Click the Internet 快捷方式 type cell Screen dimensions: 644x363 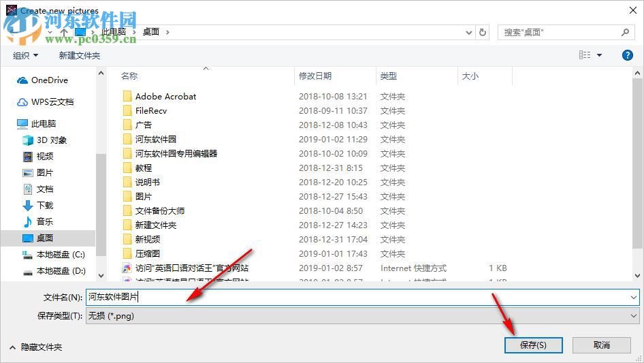tap(413, 268)
